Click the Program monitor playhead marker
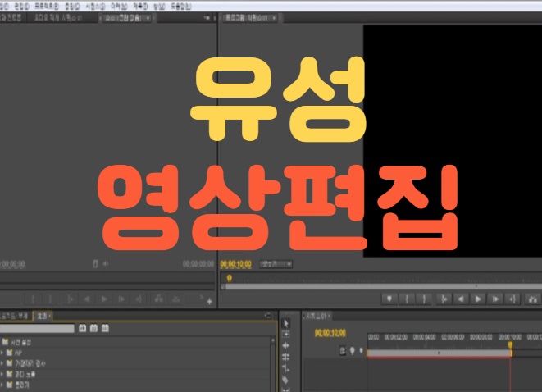The width and height of the screenshot is (542, 392). pyautogui.click(x=229, y=278)
